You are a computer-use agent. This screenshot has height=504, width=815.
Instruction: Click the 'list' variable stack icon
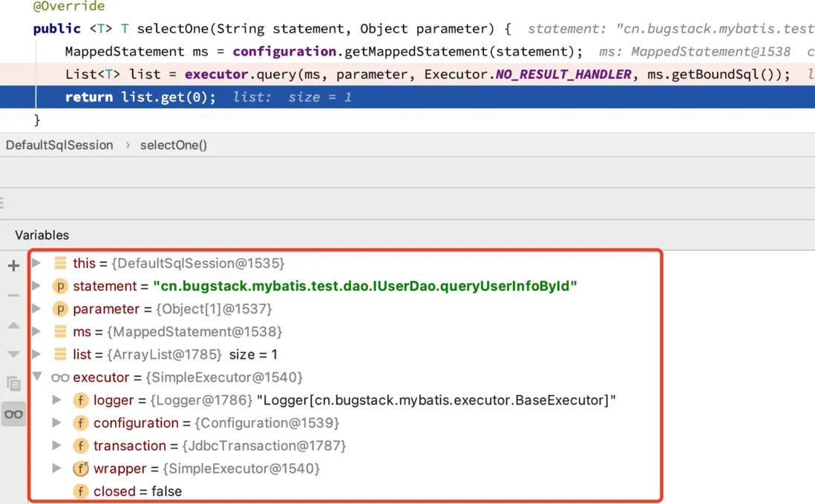60,354
